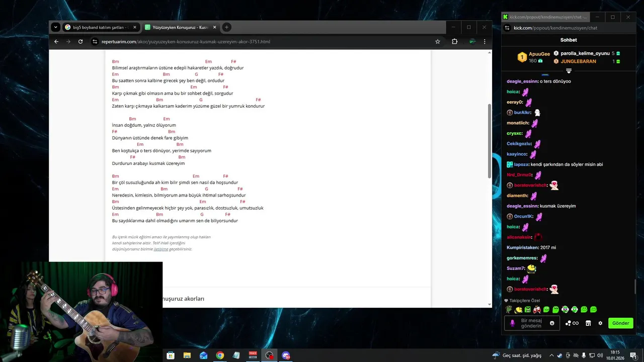Open the iletişime contact link

point(161,249)
